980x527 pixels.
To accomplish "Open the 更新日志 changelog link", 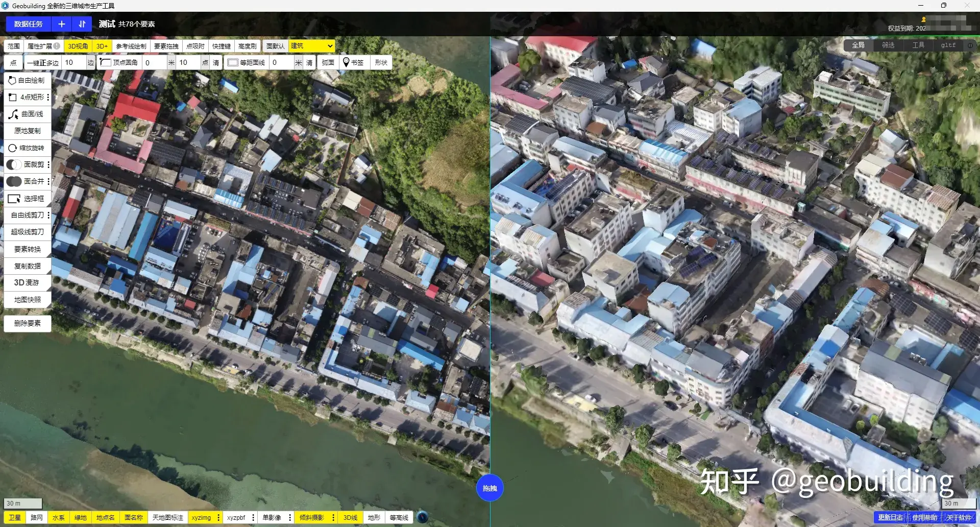I will pyautogui.click(x=890, y=517).
